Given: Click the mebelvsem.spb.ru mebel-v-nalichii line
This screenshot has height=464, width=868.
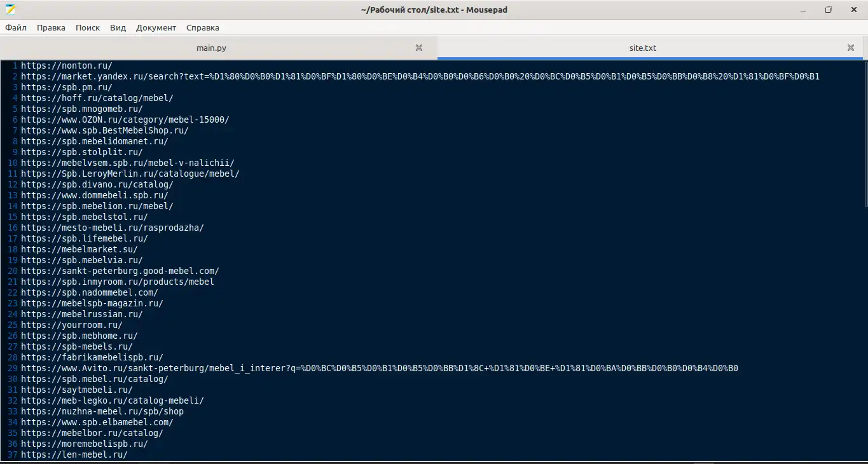Looking at the screenshot, I should tap(128, 163).
